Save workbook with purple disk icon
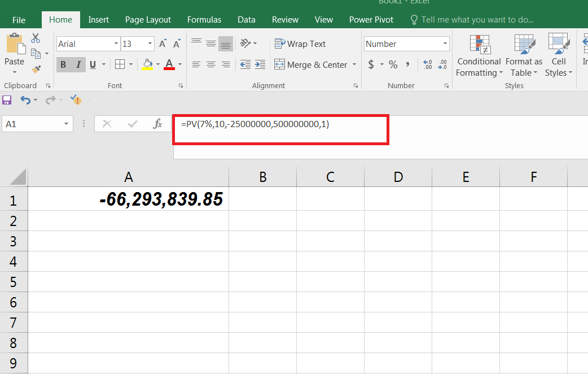The height and width of the screenshot is (374, 588). pos(7,100)
